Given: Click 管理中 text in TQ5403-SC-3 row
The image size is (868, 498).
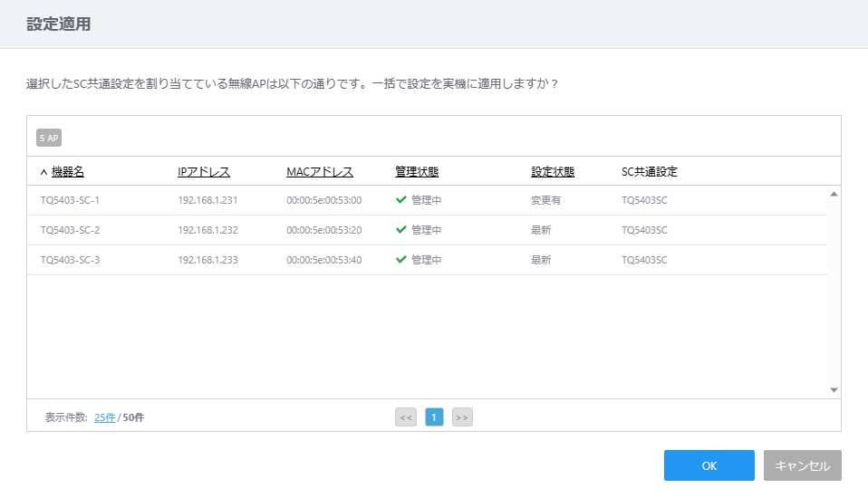Looking at the screenshot, I should coord(426,260).
